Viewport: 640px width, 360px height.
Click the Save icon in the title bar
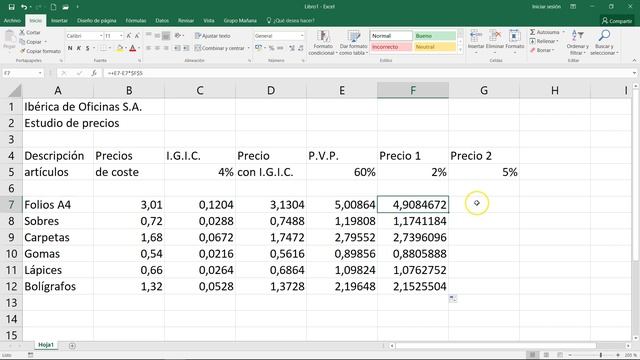(11, 7)
